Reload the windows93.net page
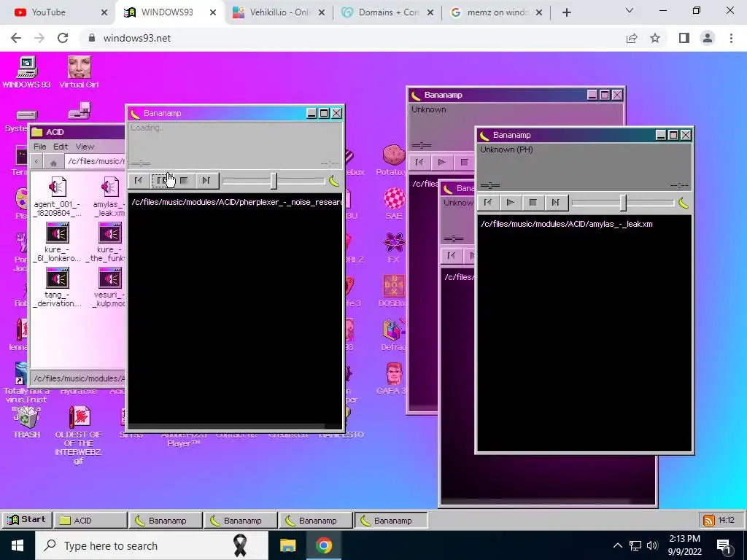The width and height of the screenshot is (747, 560). pyautogui.click(x=63, y=38)
